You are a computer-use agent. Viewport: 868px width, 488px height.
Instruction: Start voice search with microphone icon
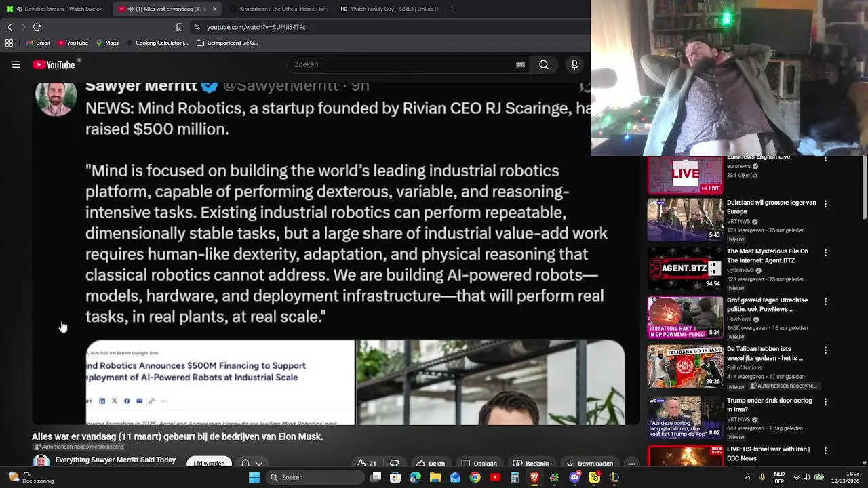pos(574,64)
